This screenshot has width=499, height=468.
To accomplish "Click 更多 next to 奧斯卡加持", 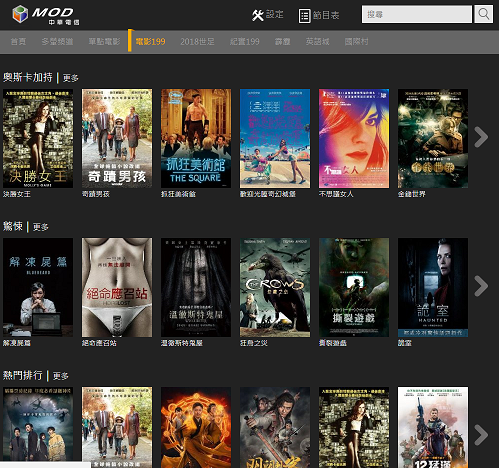I will (x=71, y=78).
